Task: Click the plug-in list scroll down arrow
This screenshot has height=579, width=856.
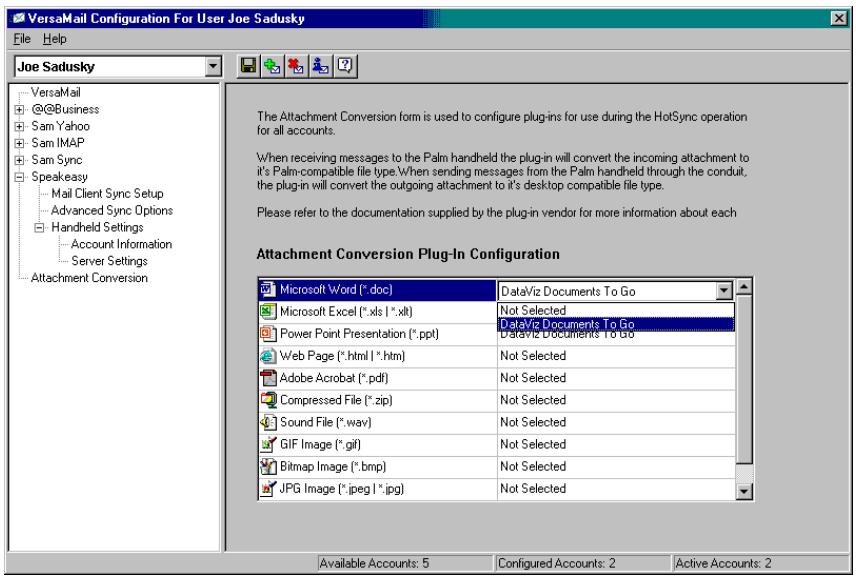Action: 744,491
